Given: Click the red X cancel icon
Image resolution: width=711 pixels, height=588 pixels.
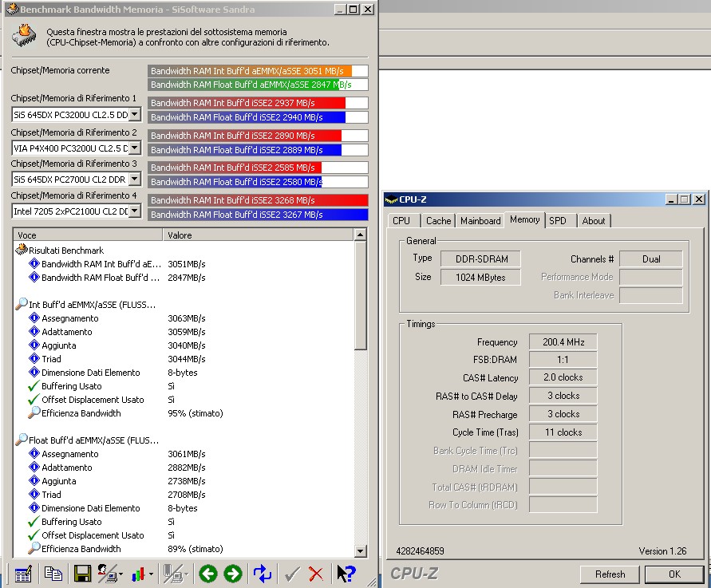Looking at the screenshot, I should coord(316,574).
